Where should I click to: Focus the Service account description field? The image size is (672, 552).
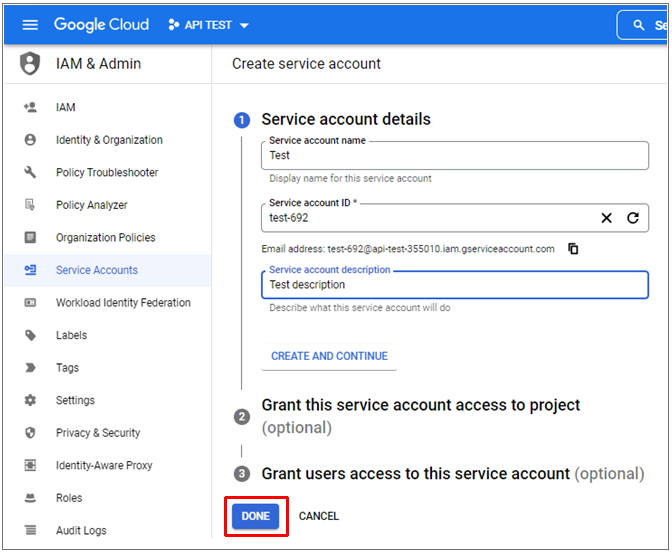pyautogui.click(x=456, y=285)
